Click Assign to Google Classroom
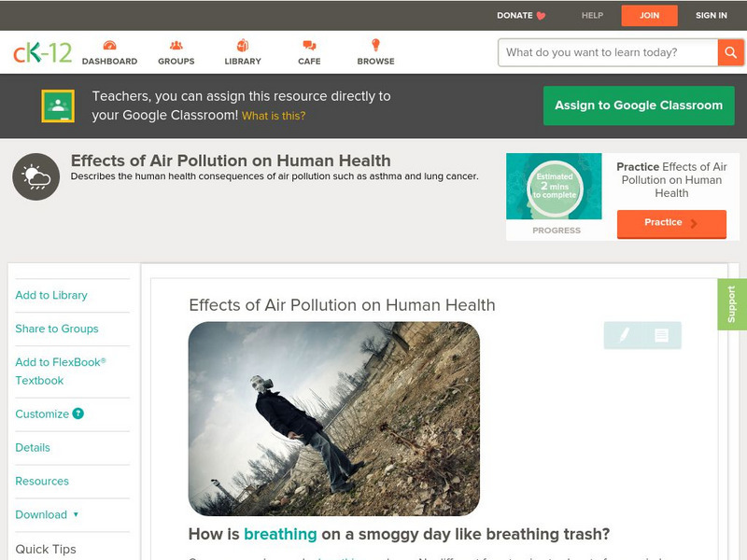 click(638, 105)
